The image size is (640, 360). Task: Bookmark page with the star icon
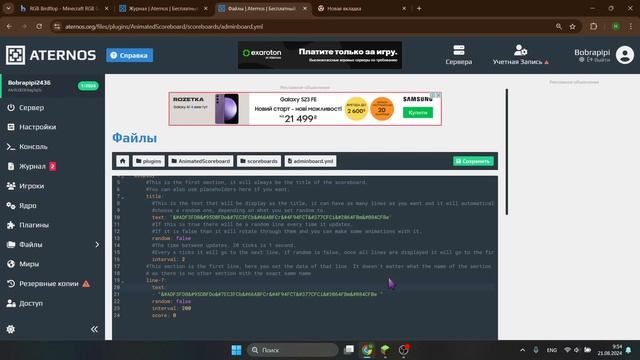pyautogui.click(x=573, y=27)
